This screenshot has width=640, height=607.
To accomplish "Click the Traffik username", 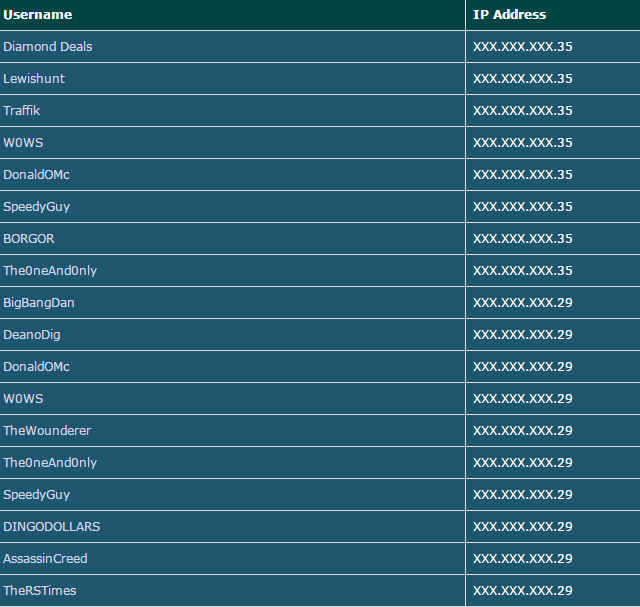I will pyautogui.click(x=22, y=111).
